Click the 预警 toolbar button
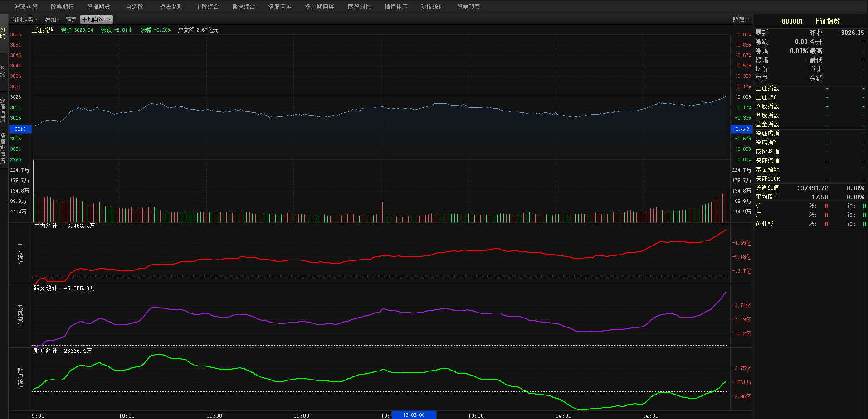The height and width of the screenshot is (419, 868). click(71, 19)
